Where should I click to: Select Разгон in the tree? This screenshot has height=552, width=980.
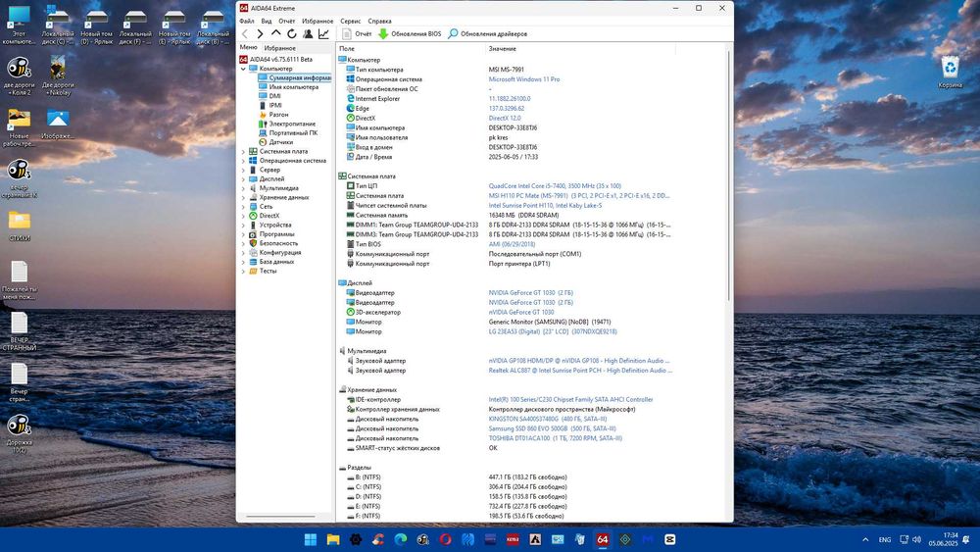pyautogui.click(x=278, y=115)
